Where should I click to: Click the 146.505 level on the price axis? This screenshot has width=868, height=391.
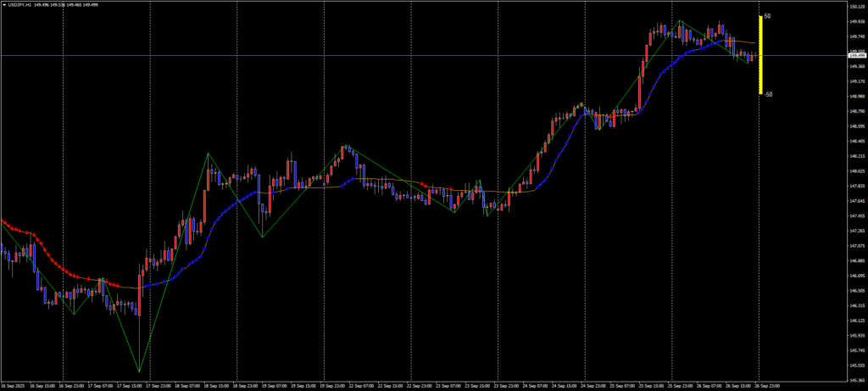pyautogui.click(x=856, y=291)
